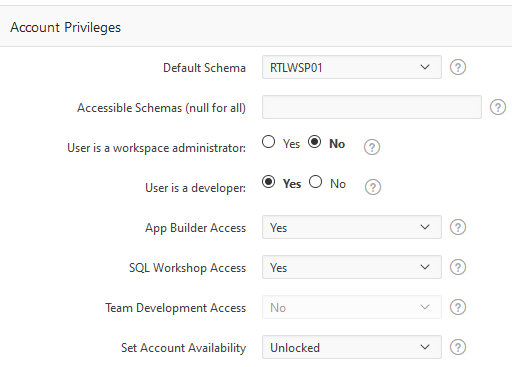Expand the App Builder Access dropdown
This screenshot has height=367, width=512.
point(352,227)
